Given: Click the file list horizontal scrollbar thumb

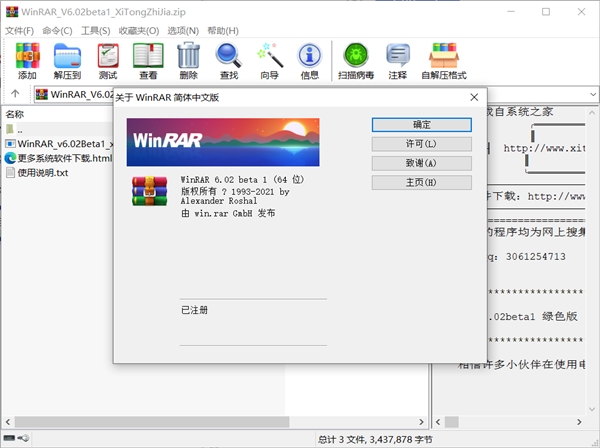Looking at the screenshot, I should point(152,422).
